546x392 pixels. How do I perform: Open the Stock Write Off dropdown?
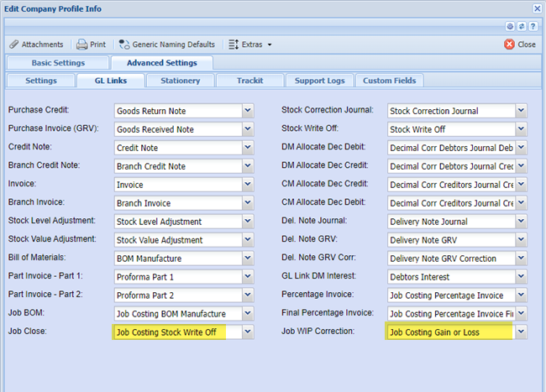pyautogui.click(x=521, y=128)
